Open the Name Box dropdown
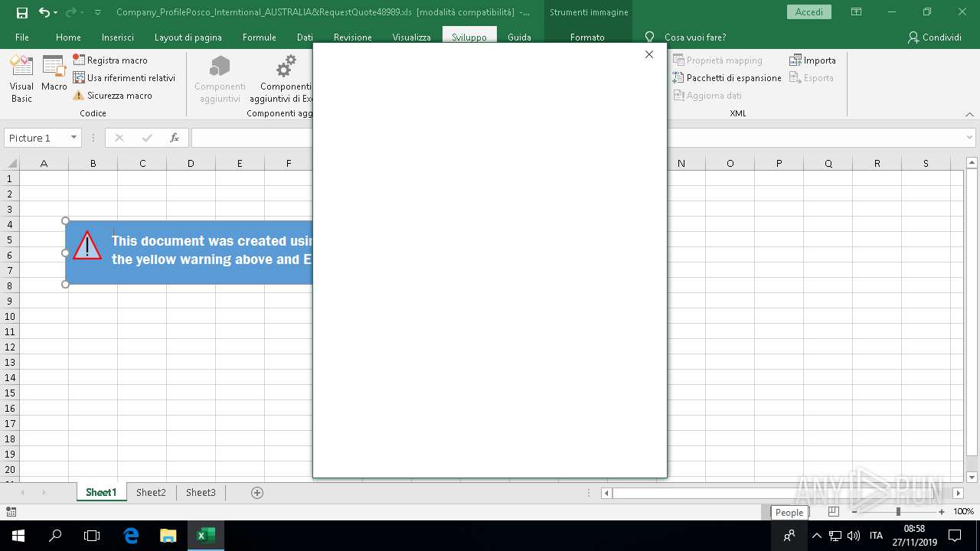The image size is (980, 551). 74,138
